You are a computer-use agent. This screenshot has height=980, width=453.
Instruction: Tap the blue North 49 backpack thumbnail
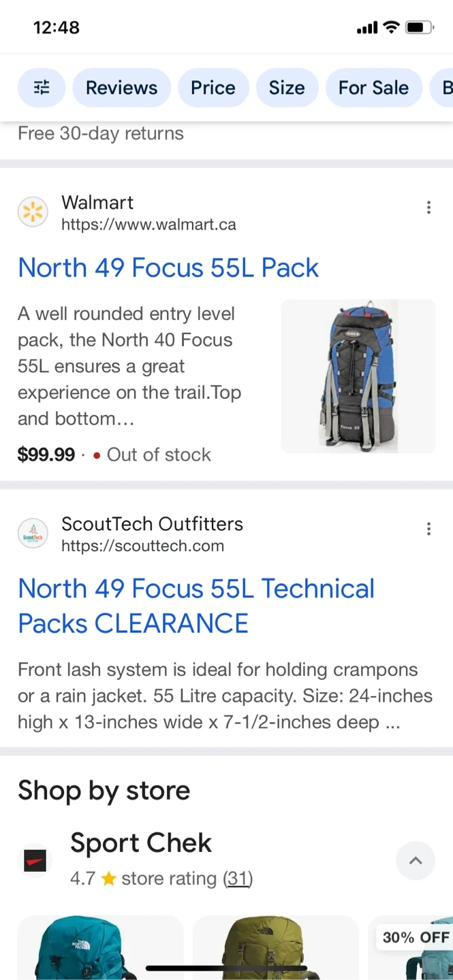[x=358, y=376]
